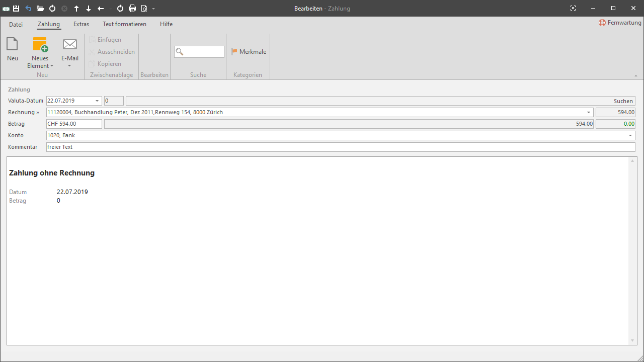The image size is (644, 362).
Task: Go to next record with down arrow
Action: pos(89,9)
